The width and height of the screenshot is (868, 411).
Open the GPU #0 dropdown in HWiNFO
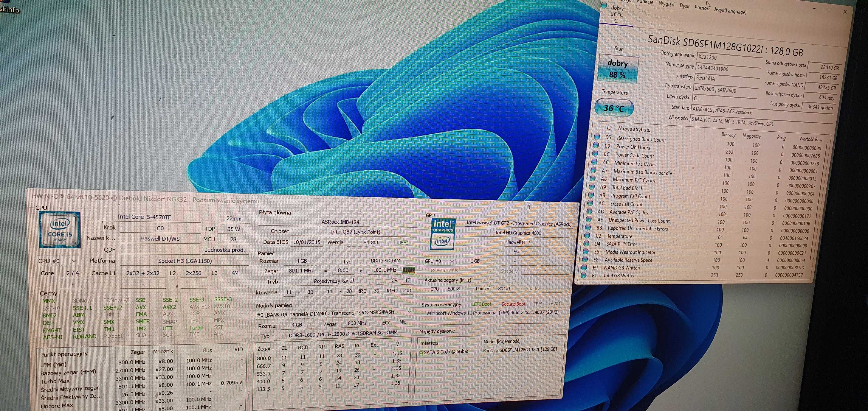tap(439, 261)
